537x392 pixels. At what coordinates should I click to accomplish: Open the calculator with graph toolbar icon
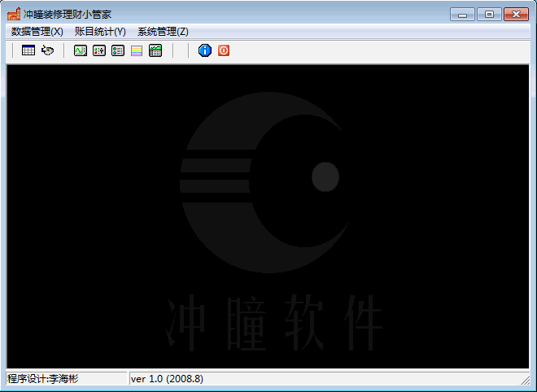[155, 50]
